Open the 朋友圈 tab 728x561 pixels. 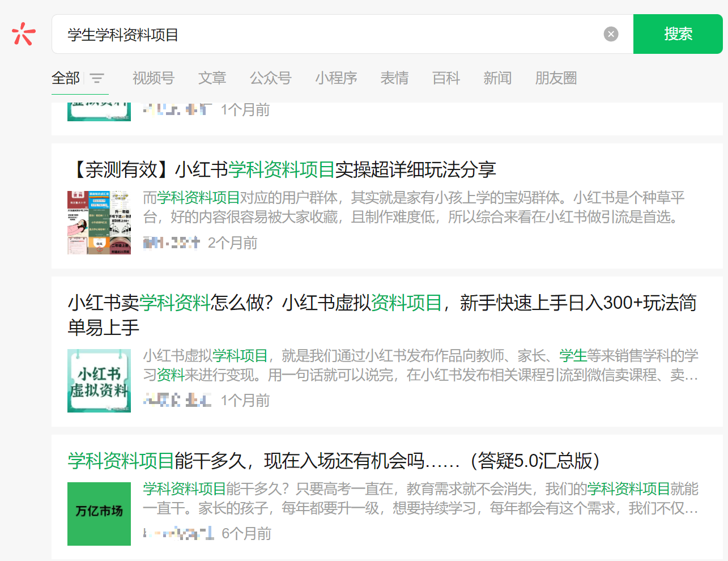(x=556, y=78)
